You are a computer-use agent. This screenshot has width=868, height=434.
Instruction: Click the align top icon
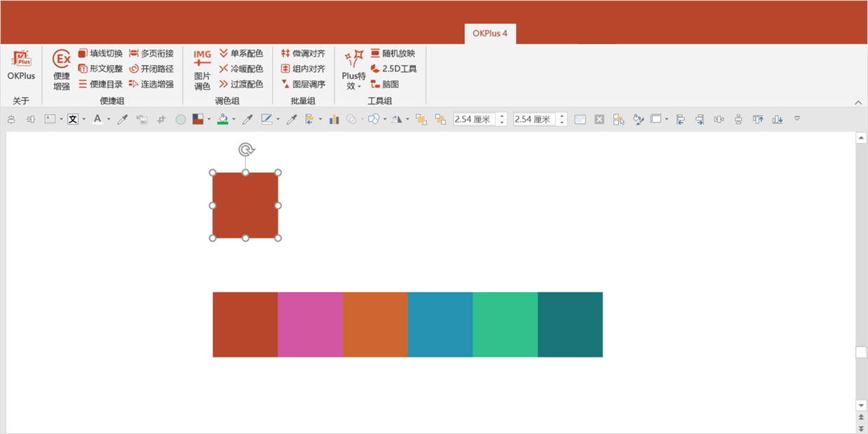[x=758, y=119]
